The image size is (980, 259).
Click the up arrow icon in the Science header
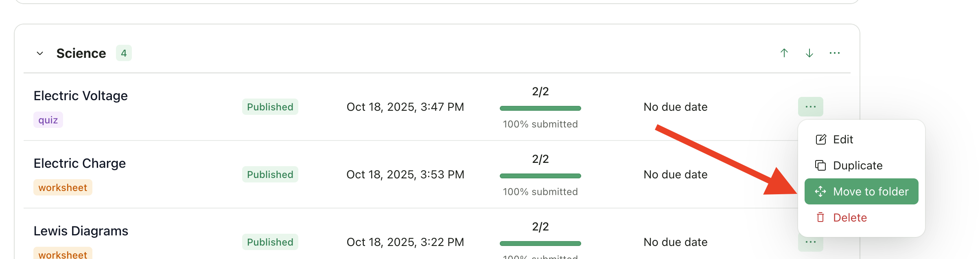(783, 53)
